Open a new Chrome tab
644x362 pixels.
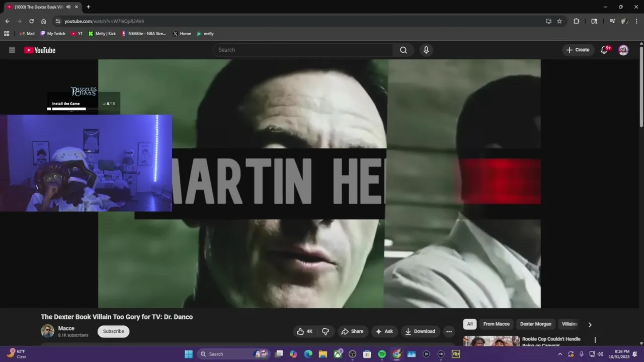coord(89,7)
